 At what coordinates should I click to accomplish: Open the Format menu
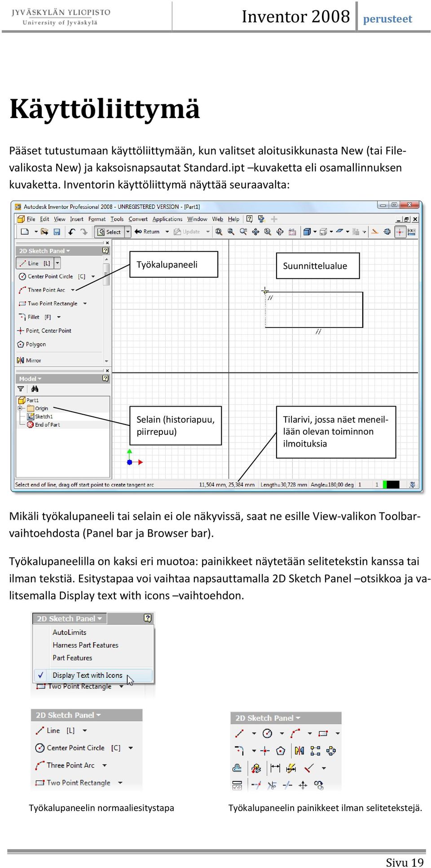tap(97, 219)
